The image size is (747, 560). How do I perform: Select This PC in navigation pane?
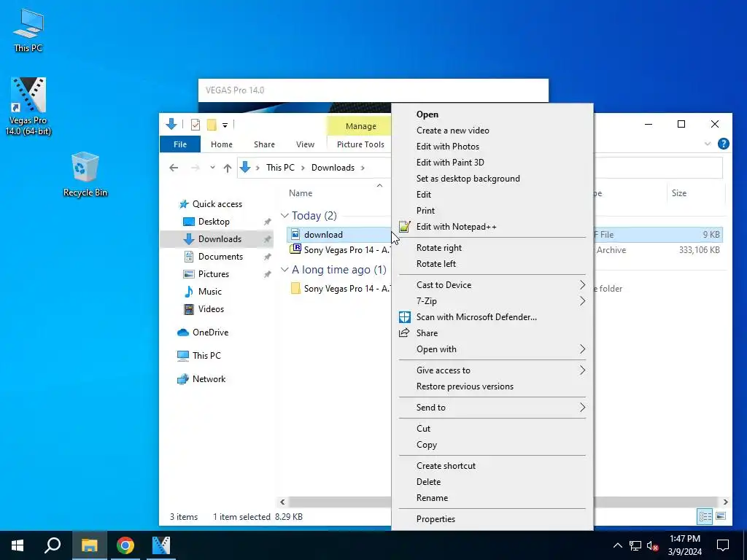click(206, 355)
